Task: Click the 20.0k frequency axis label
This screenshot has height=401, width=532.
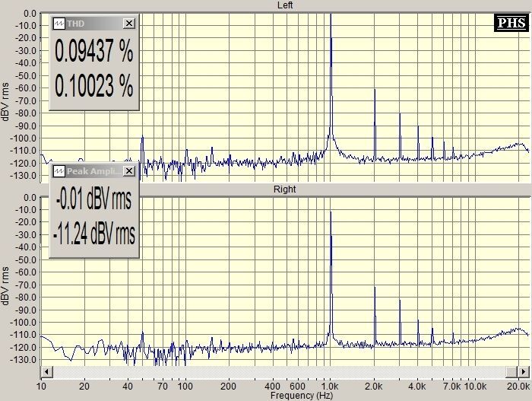Action: pos(518,387)
